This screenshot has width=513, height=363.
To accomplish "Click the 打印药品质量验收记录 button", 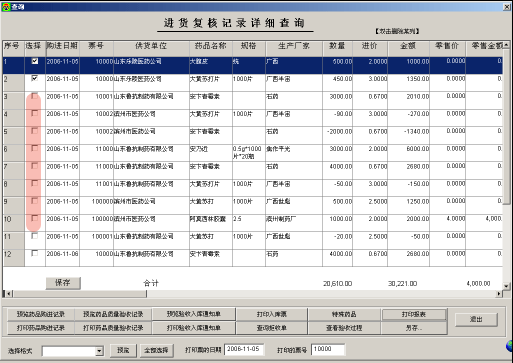I will point(113,328).
